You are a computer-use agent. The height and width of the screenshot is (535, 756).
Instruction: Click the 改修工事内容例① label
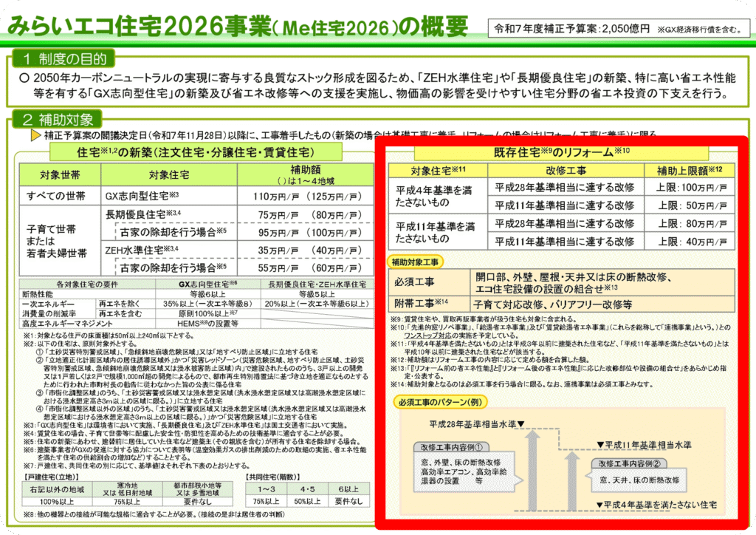(x=452, y=447)
